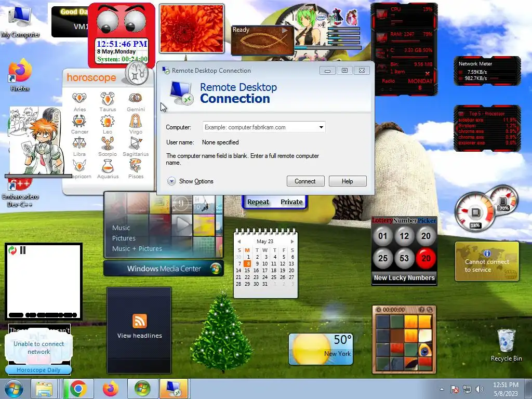Open the network status tray icon
This screenshot has height=399, width=532.
tap(467, 389)
